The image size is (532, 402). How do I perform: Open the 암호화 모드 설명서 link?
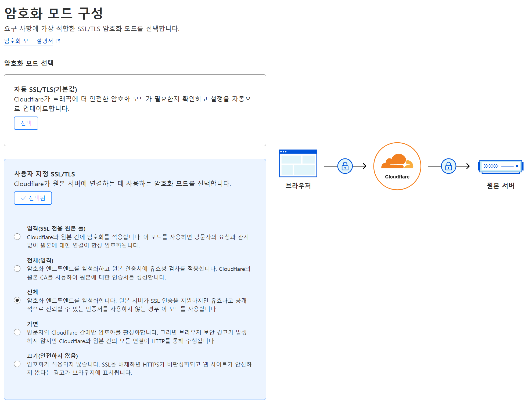(28, 41)
